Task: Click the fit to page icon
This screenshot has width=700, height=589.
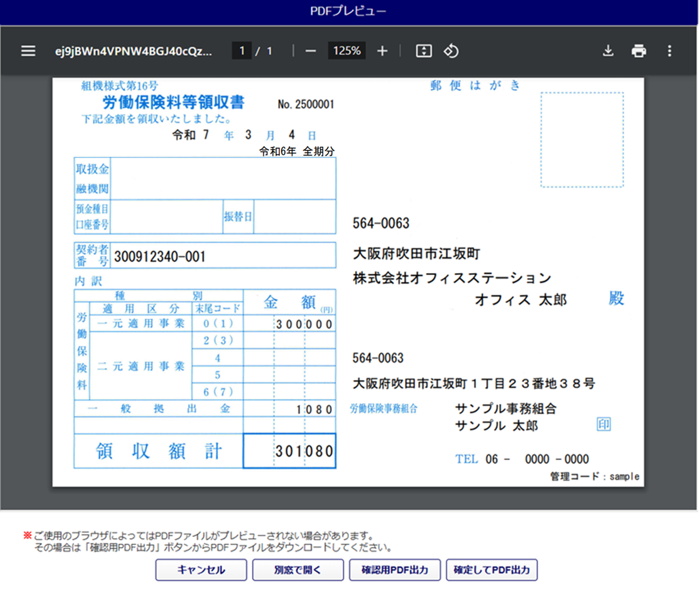Action: (423, 51)
